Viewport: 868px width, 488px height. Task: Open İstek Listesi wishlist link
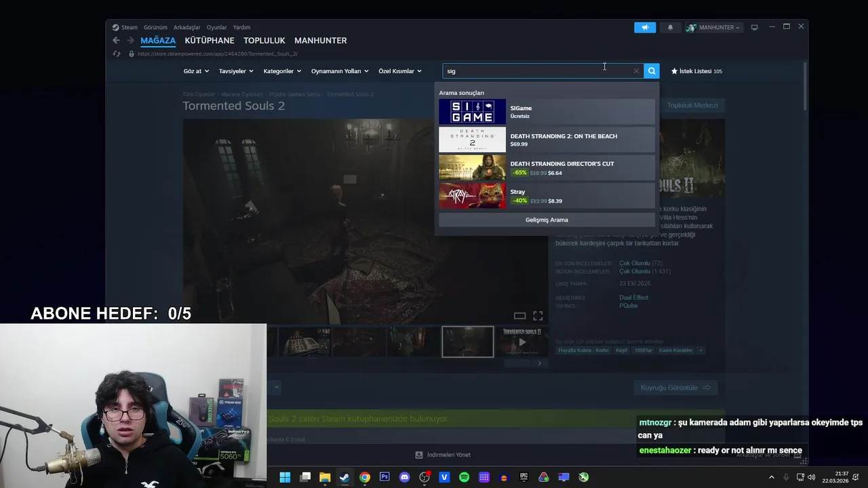(696, 71)
